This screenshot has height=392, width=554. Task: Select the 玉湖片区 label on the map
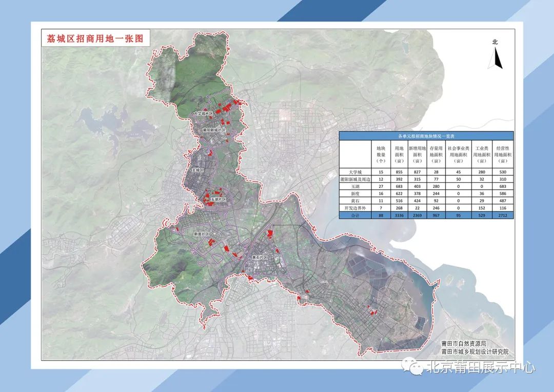(x=217, y=199)
